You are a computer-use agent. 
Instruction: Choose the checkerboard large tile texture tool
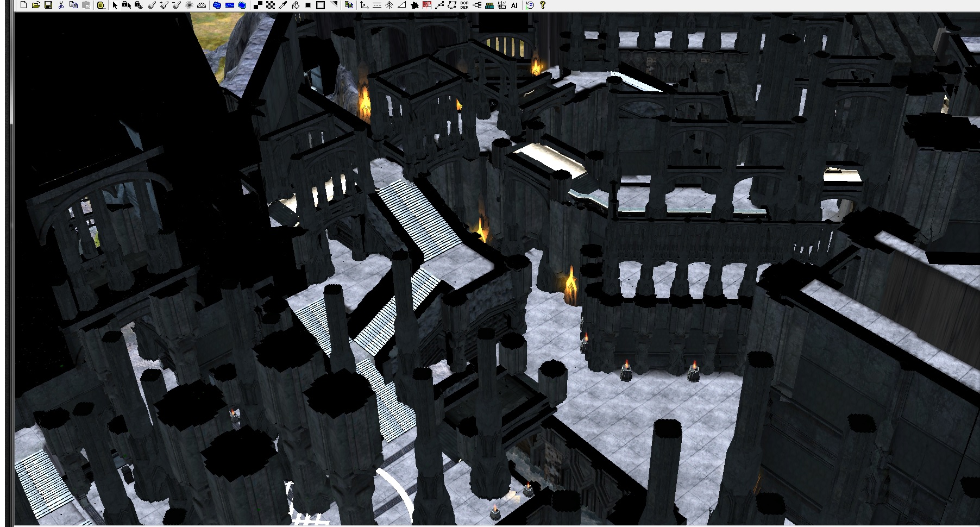[271, 5]
